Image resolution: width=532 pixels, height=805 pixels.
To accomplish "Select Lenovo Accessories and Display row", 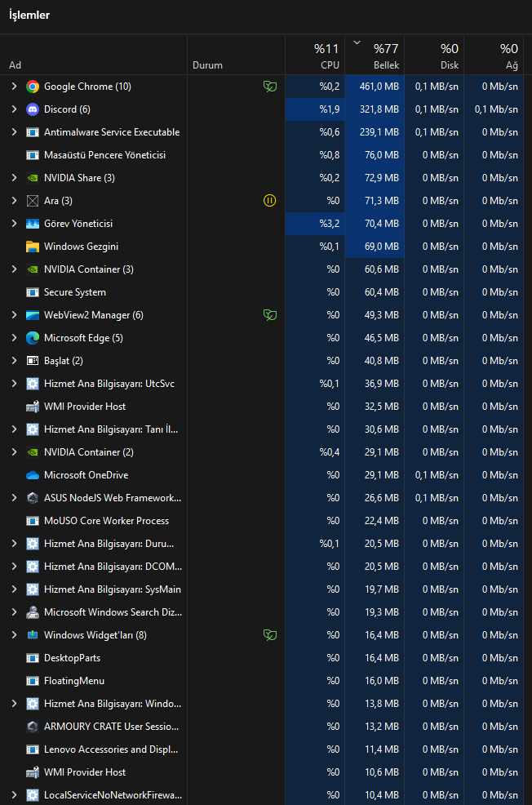I will 262,749.
